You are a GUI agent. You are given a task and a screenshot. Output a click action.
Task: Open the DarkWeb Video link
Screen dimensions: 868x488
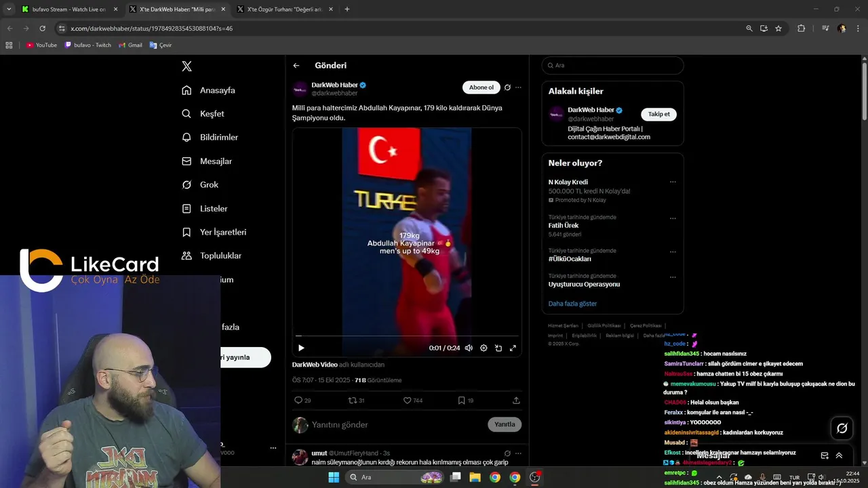pos(315,365)
